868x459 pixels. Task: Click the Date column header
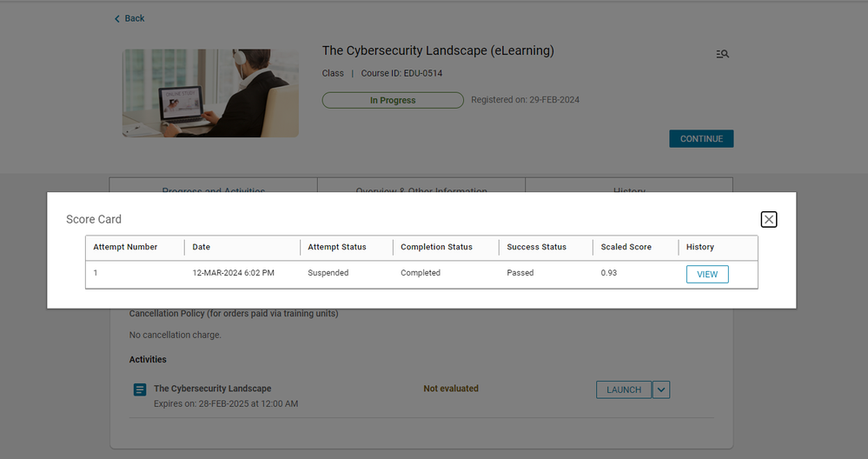point(202,247)
